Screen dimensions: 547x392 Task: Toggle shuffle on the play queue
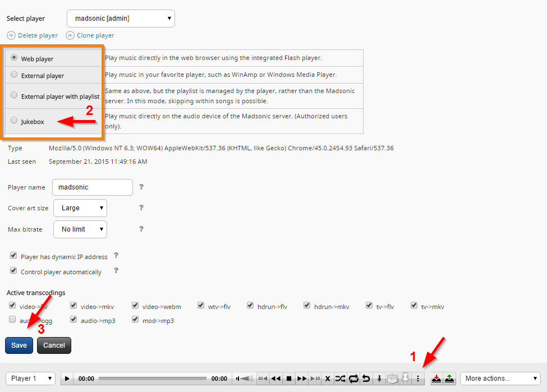pos(341,379)
